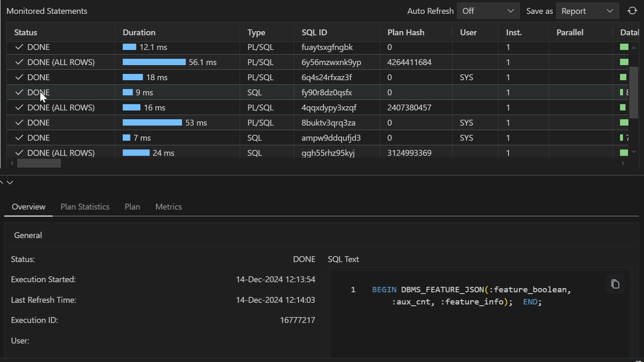Select row with SQL ID 4qqxdypy3xzqf
The image size is (644, 362).
coord(329,108)
